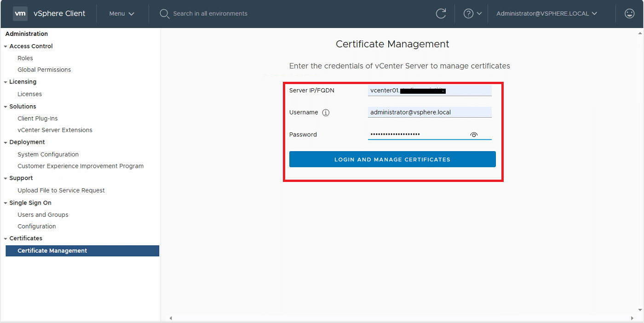Collapse the Access Control section
The height and width of the screenshot is (323, 644).
click(x=6, y=46)
